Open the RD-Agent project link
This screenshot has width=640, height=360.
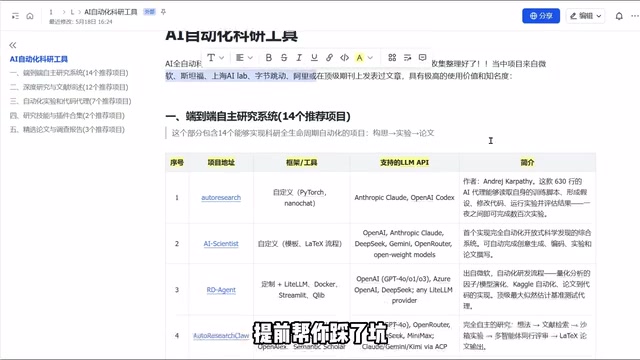221,290
